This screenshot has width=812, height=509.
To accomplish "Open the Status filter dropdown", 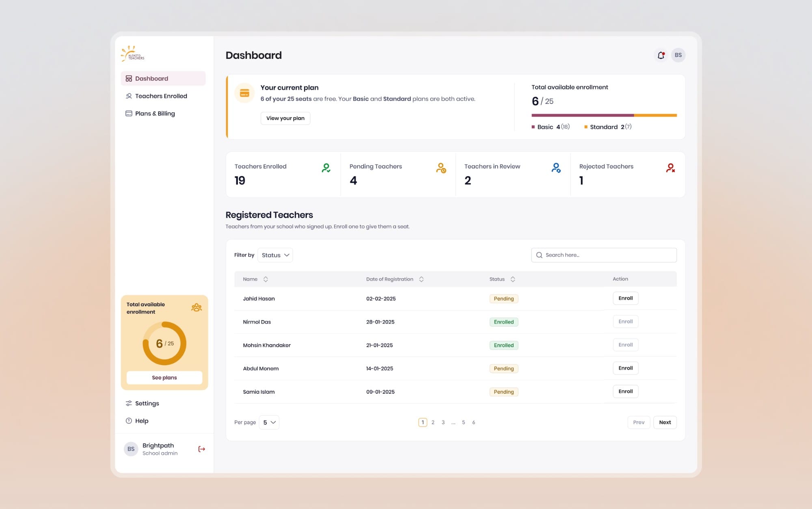I will (x=275, y=255).
